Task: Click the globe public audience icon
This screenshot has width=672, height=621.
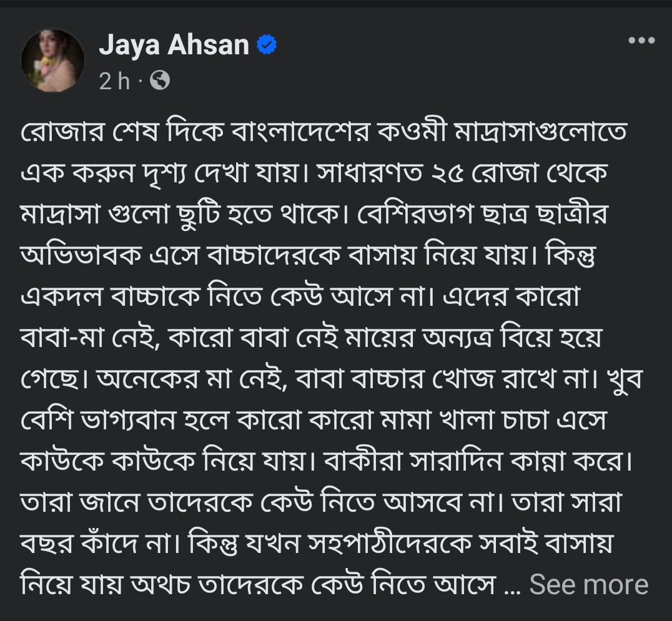Action: pyautogui.click(x=160, y=81)
